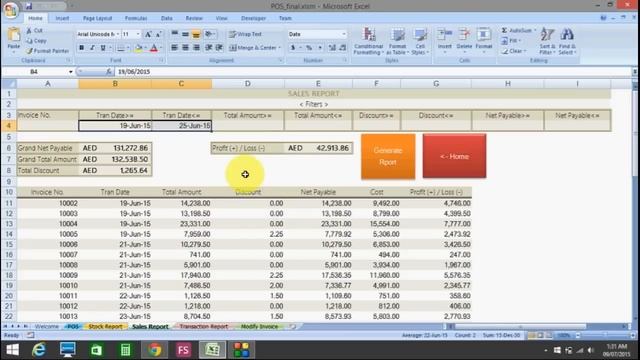640x360 pixels.
Task: Click Decrease Indent icon
Action: tap(209, 48)
